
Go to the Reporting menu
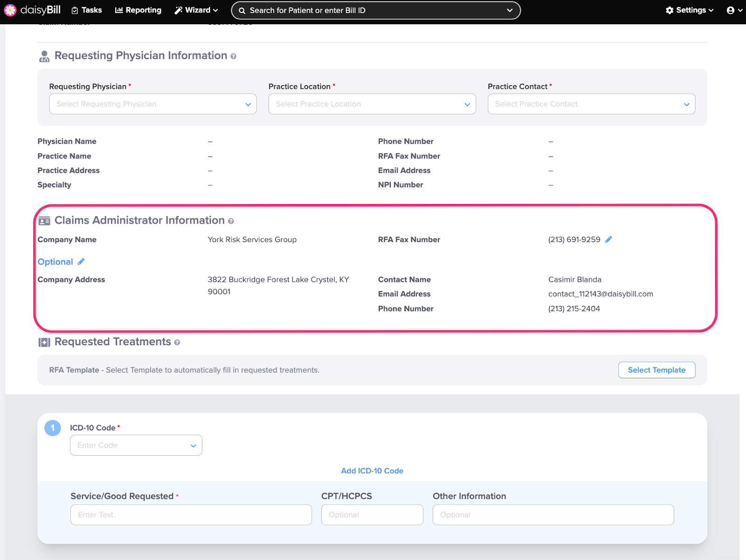click(138, 10)
